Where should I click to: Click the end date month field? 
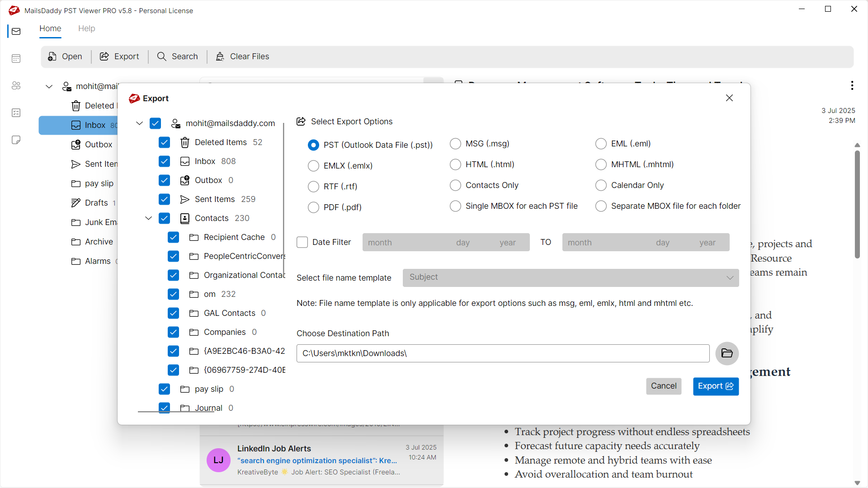click(580, 243)
